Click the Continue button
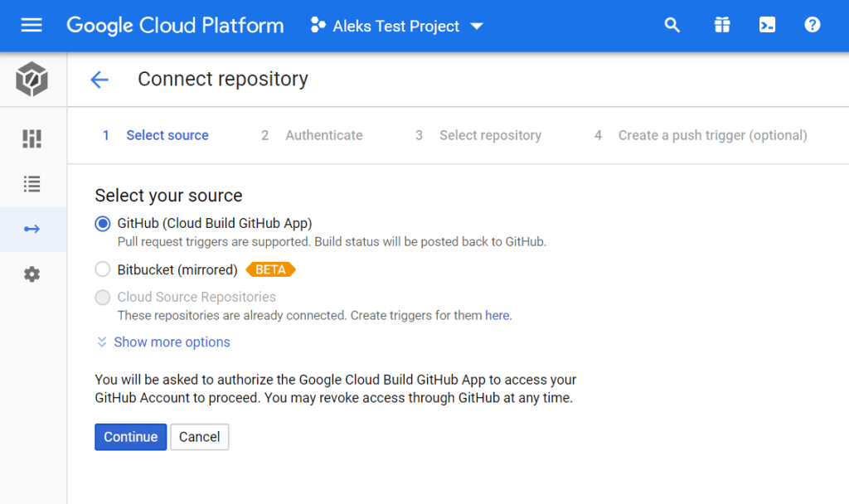The height and width of the screenshot is (504, 849). tap(130, 437)
